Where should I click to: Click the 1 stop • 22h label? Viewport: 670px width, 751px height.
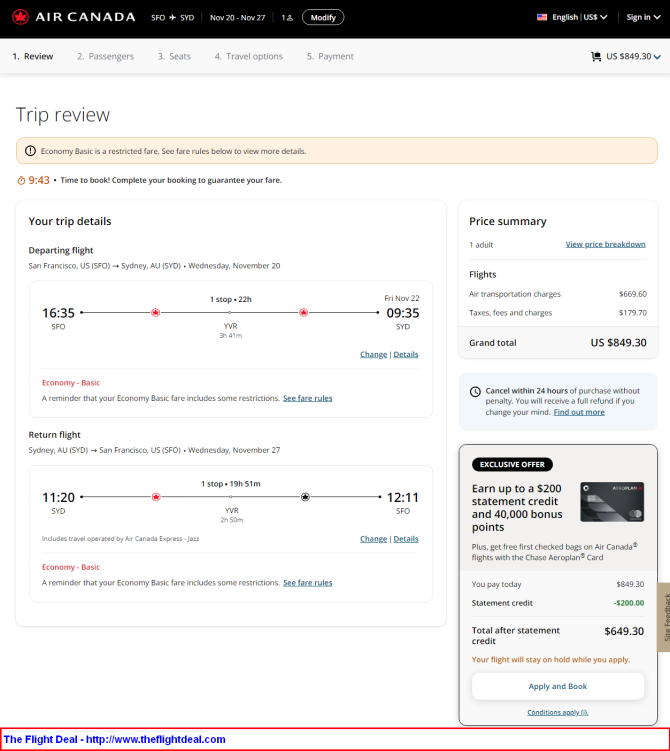pyautogui.click(x=230, y=299)
